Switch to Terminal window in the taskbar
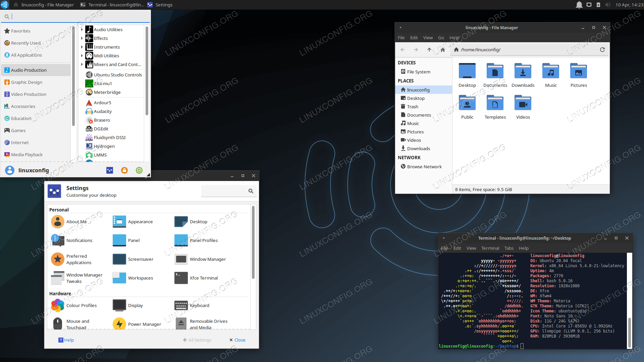 (112, 5)
